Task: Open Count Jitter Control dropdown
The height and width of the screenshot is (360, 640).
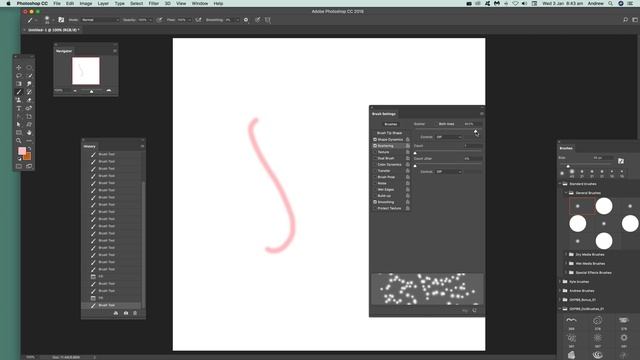Action: click(x=449, y=172)
